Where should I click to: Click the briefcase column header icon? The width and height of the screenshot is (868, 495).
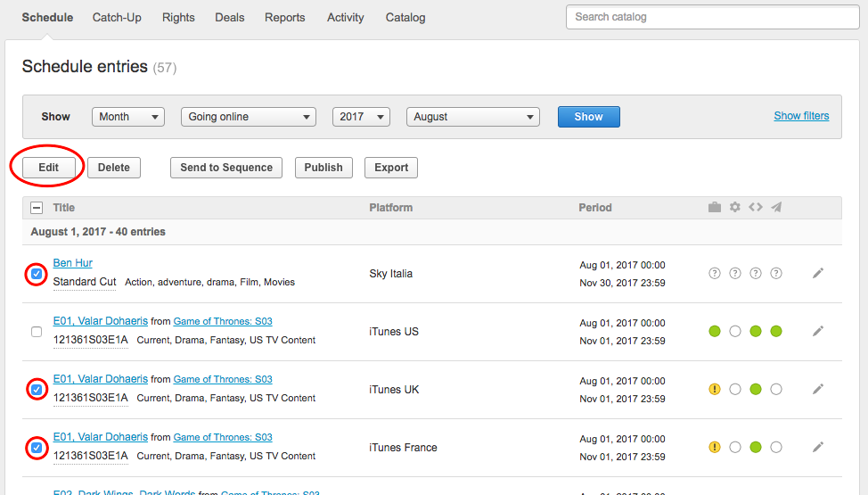(x=715, y=207)
